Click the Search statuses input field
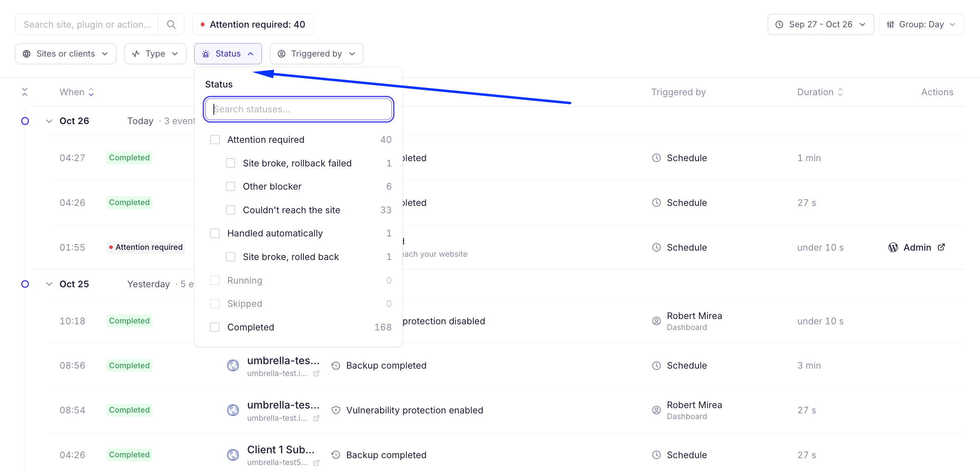Screen dimensions: 980x472 point(299,109)
